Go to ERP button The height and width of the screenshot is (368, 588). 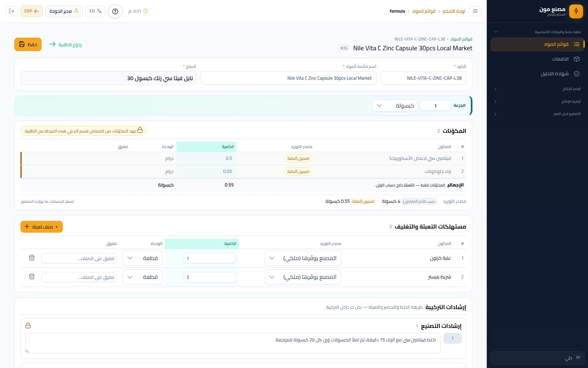[31, 11]
